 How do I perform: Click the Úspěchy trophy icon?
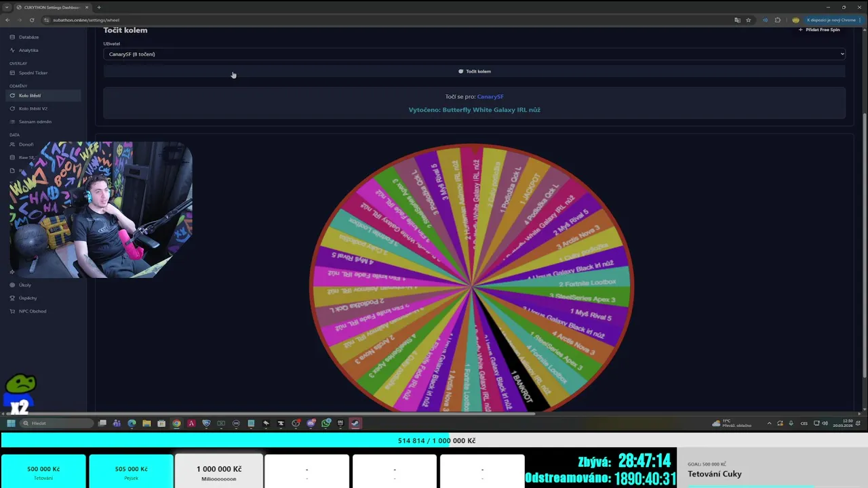pos(12,298)
